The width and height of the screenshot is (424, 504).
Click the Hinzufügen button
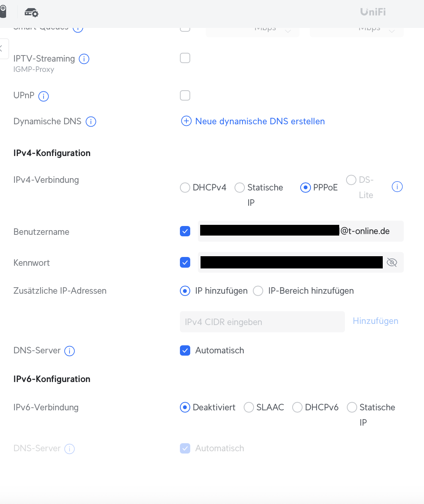375,321
